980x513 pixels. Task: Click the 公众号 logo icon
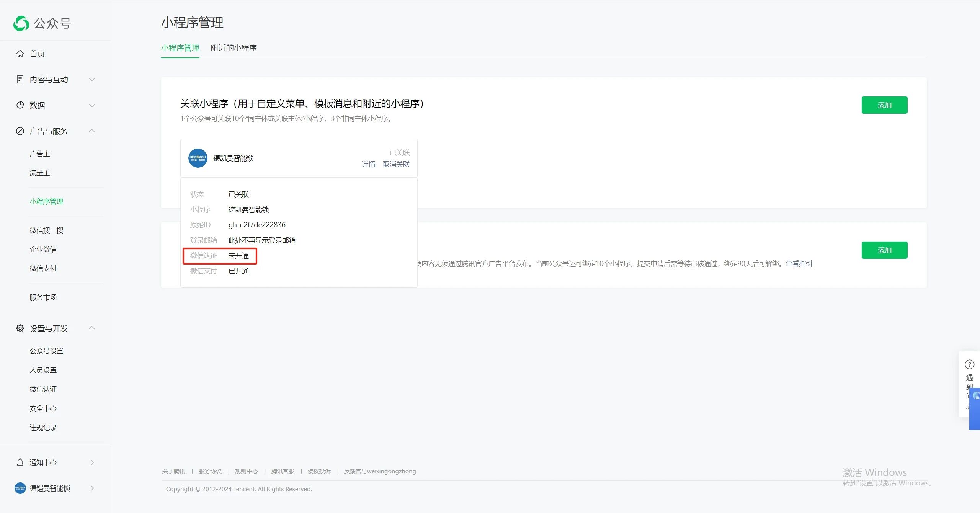pyautogui.click(x=21, y=23)
